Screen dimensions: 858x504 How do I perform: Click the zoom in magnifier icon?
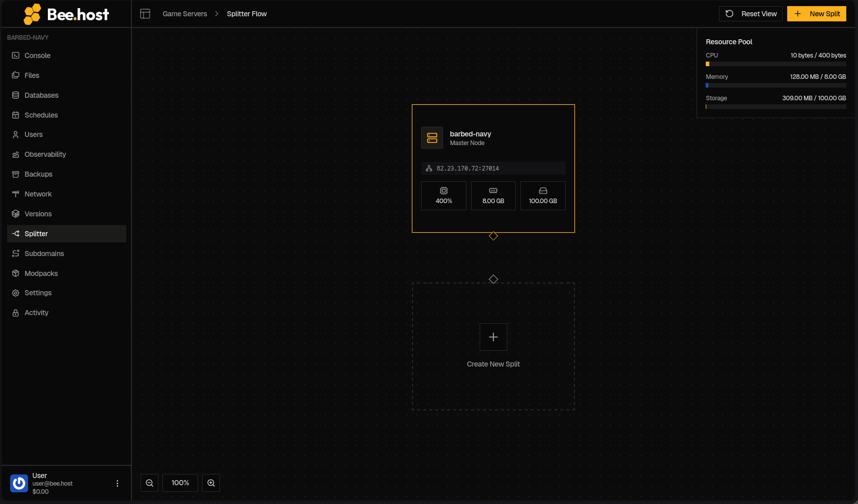click(x=211, y=483)
